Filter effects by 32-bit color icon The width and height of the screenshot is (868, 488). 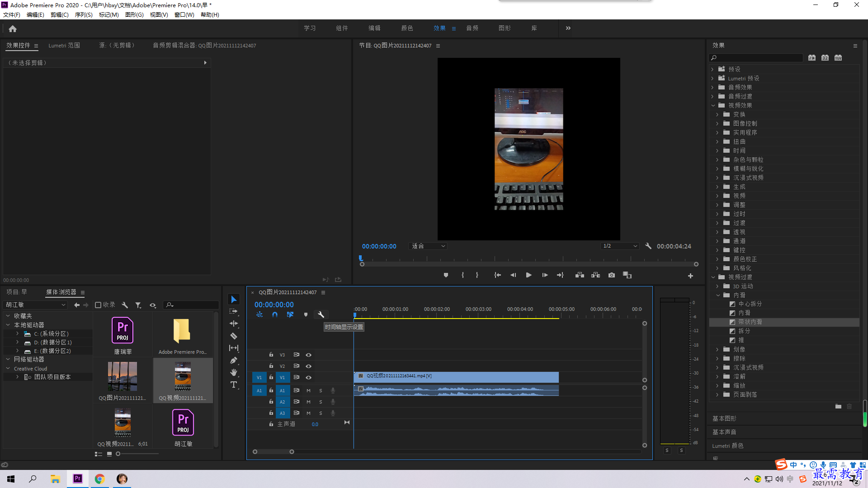tap(825, 57)
